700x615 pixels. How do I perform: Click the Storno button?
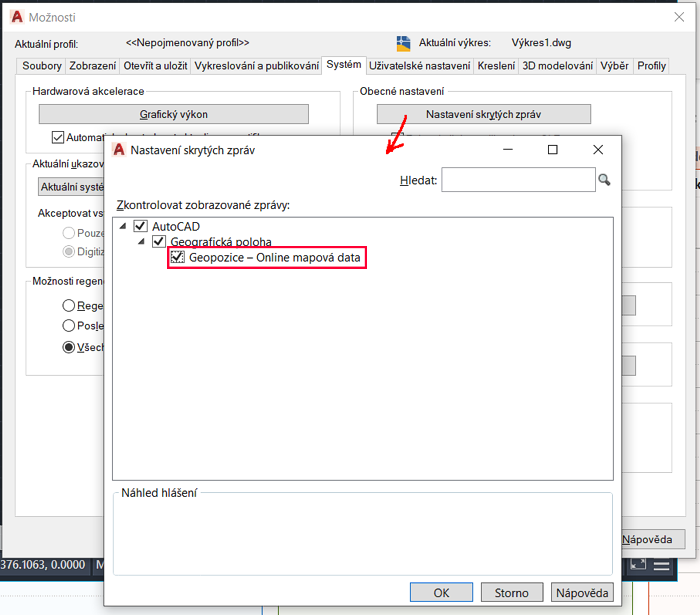coord(511,592)
